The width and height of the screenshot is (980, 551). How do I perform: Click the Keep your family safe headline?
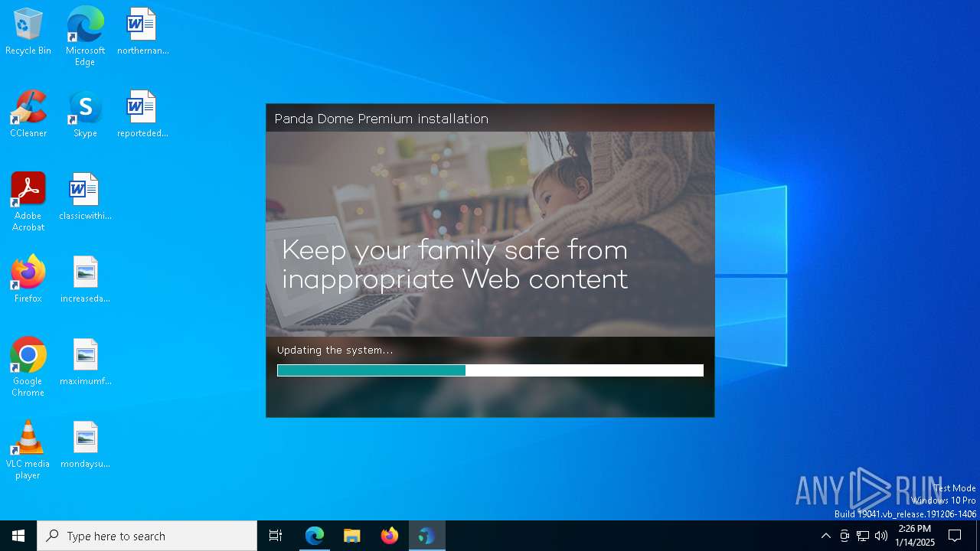point(455,265)
